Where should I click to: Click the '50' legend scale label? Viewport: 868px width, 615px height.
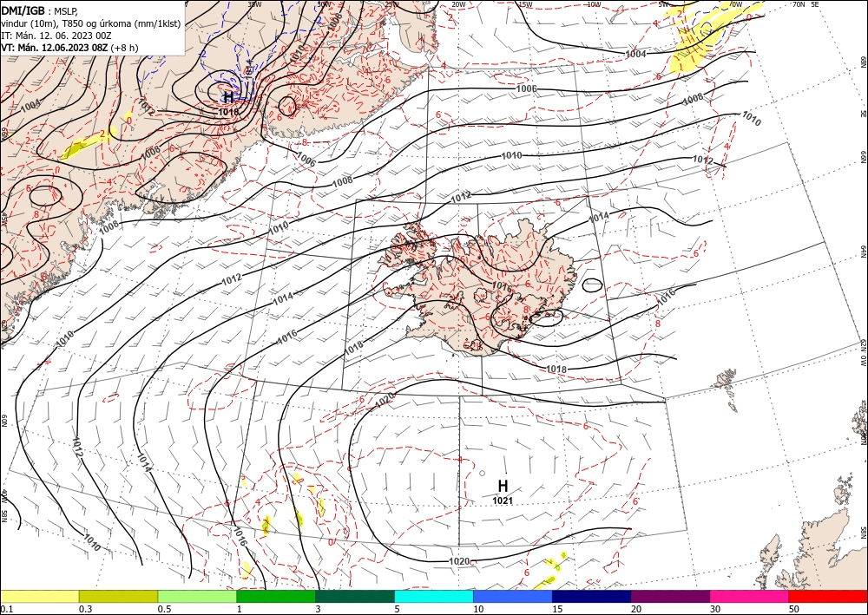[794, 609]
